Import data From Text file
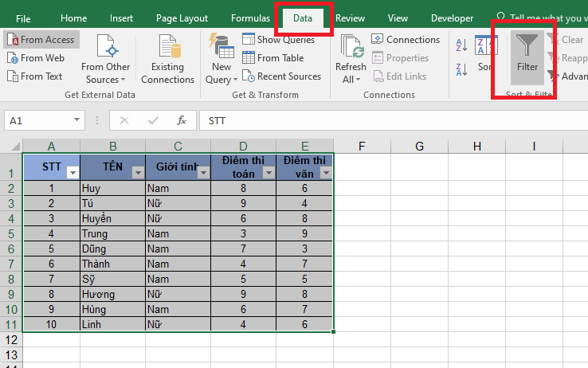This screenshot has height=368, width=588. [35, 76]
